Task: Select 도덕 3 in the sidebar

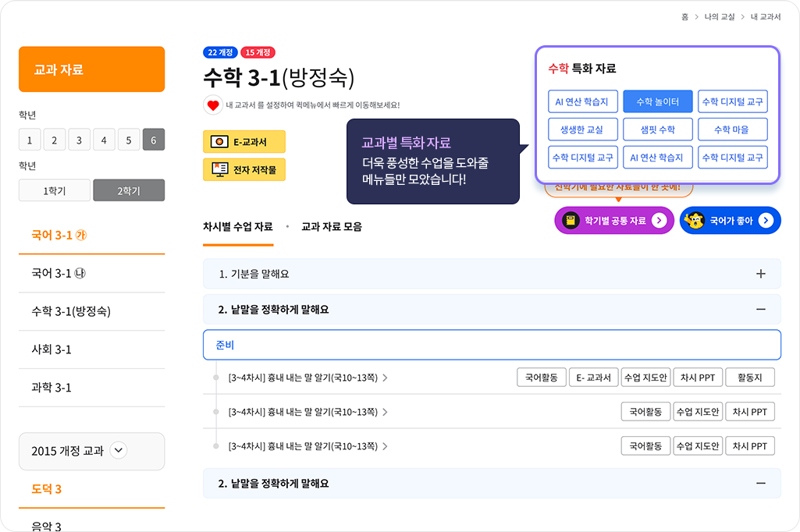Action: point(92,489)
